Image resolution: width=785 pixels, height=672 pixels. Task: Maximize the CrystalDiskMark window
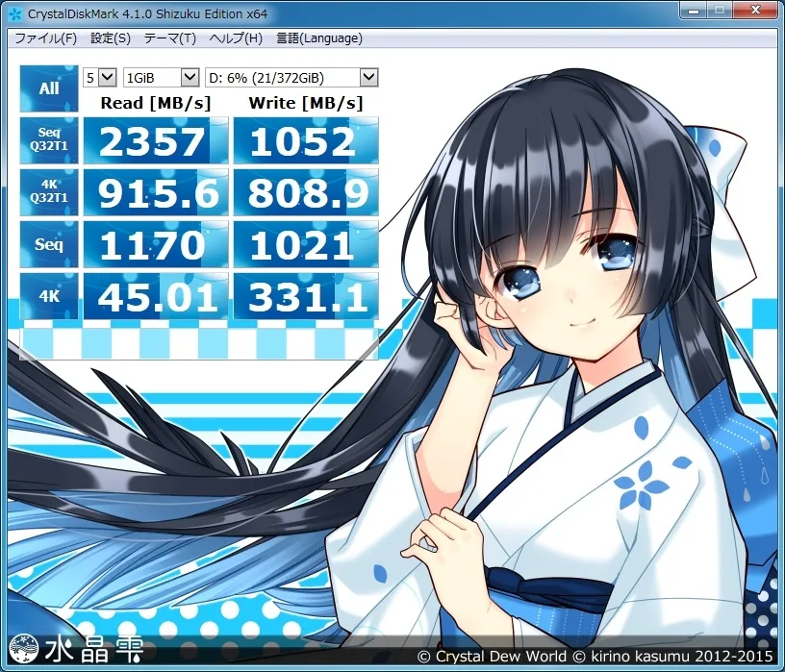720,10
